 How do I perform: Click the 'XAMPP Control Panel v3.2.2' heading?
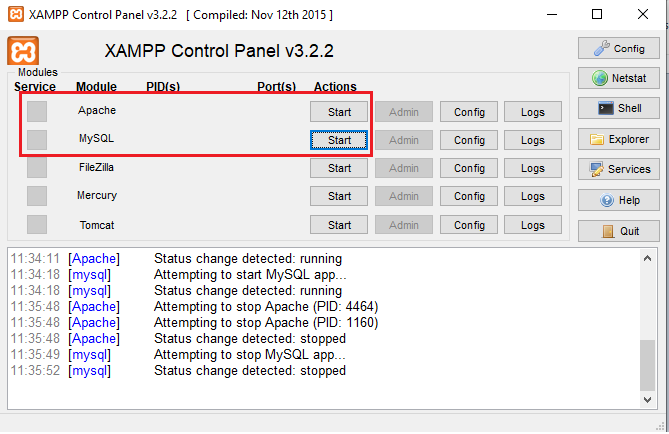[219, 51]
